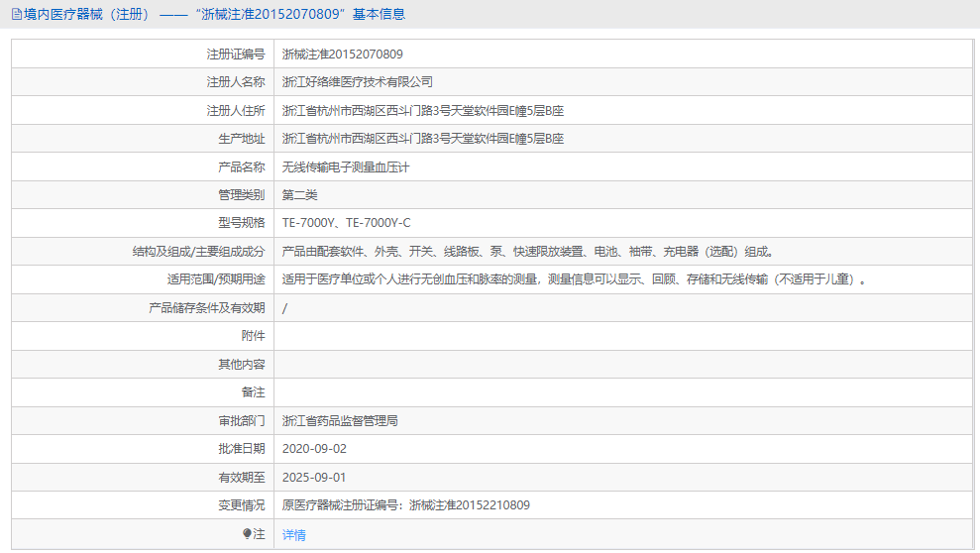
Task: Click the slash value for 产品储存条件及有效期
Action: point(285,308)
